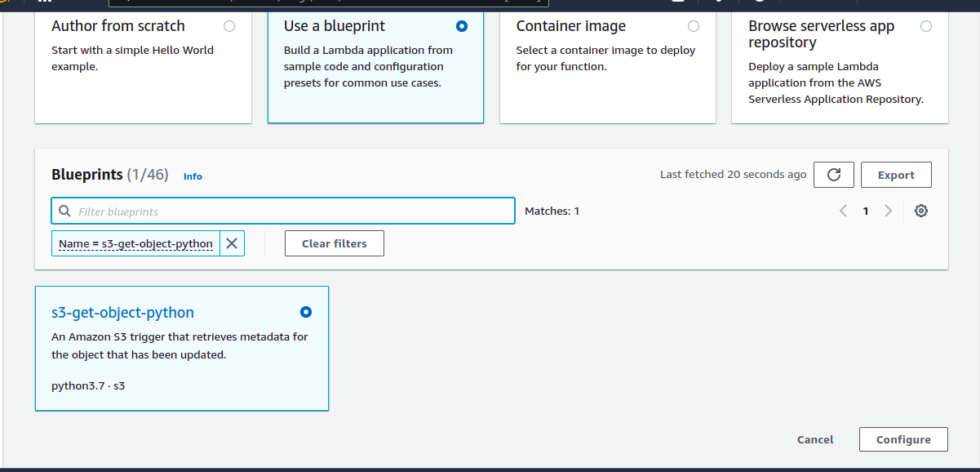The width and height of the screenshot is (980, 472).
Task: Click the search magnifier icon
Action: tap(65, 212)
